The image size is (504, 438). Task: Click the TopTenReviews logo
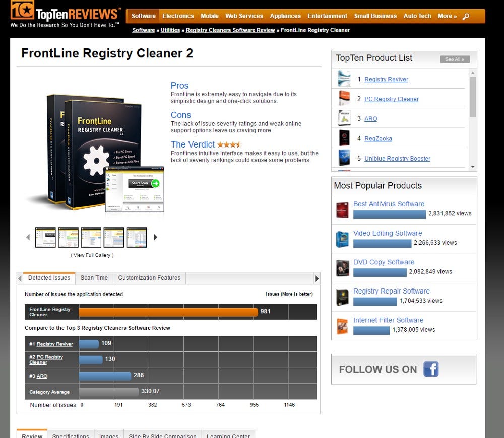pos(65,15)
